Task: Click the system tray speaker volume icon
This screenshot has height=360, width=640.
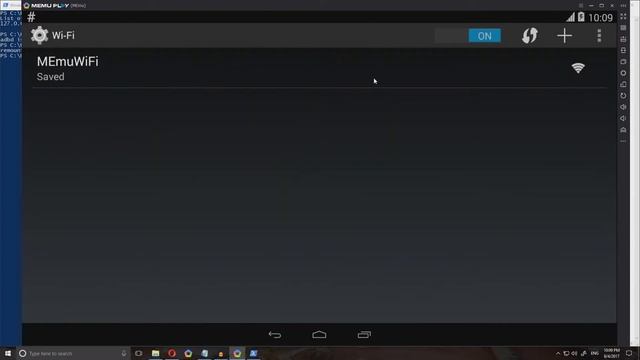Action: [x=574, y=353]
